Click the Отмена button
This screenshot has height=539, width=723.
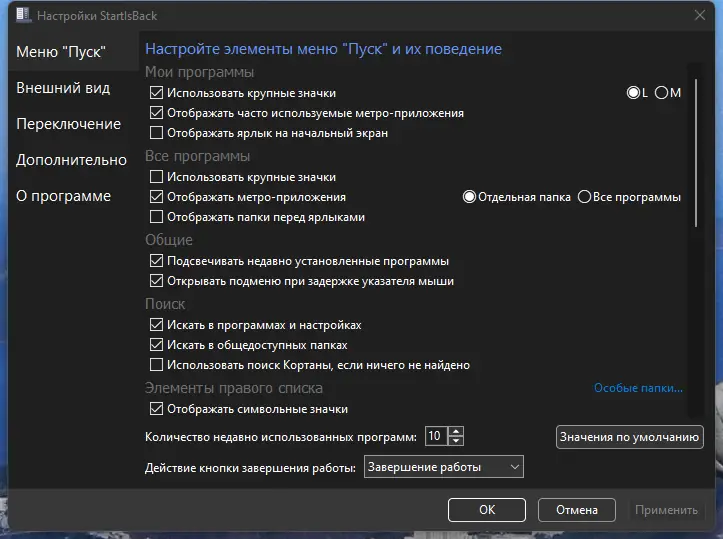[576, 509]
